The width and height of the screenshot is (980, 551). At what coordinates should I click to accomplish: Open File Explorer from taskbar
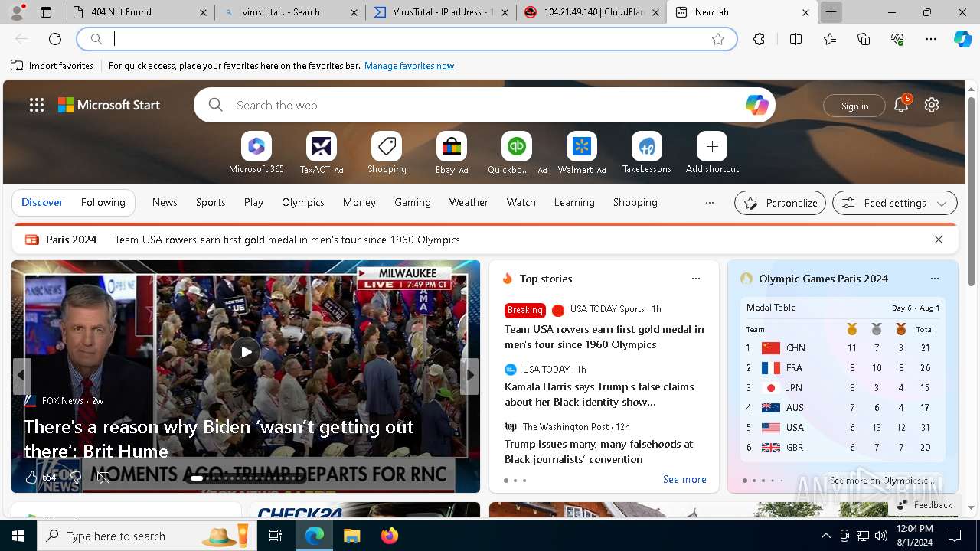pos(351,536)
